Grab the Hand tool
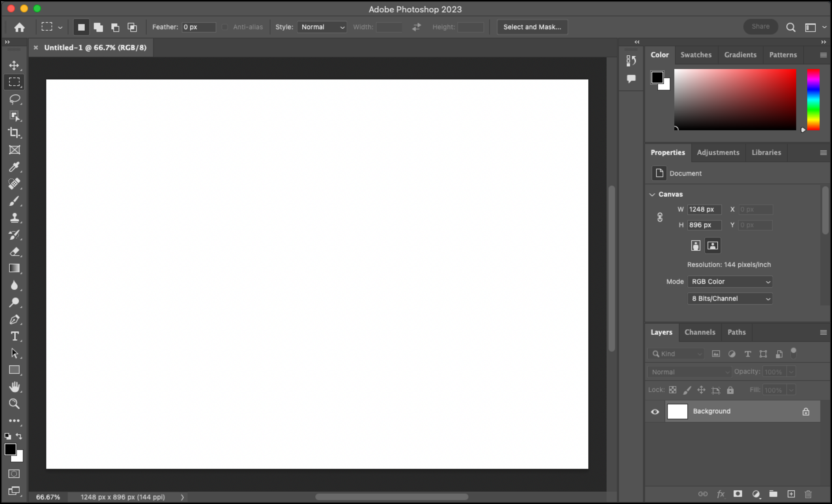832x504 pixels. point(15,387)
